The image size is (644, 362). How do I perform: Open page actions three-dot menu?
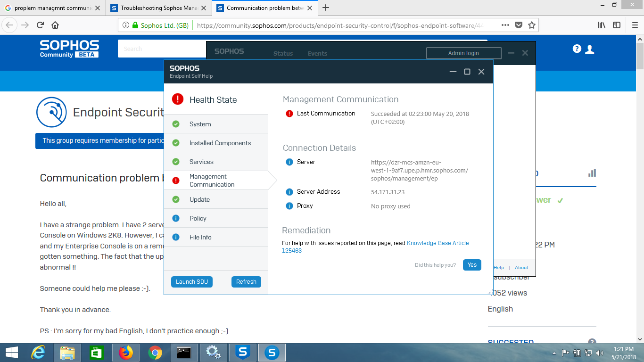point(505,25)
